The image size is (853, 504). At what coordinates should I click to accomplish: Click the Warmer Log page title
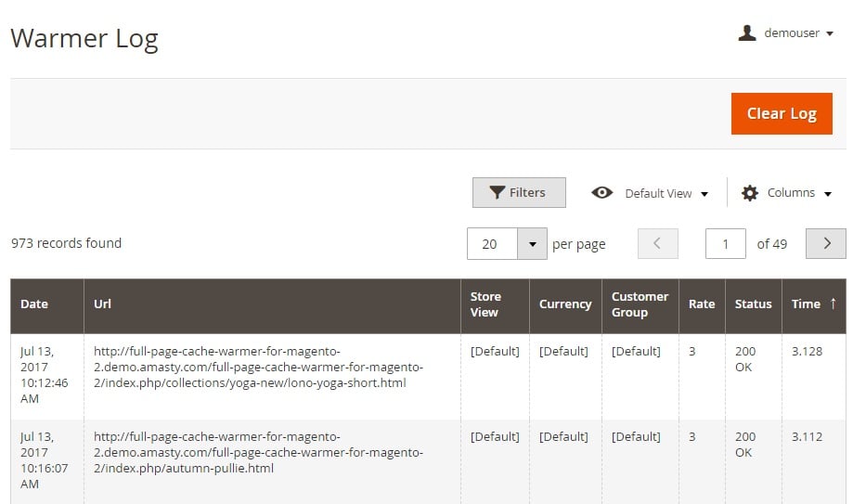(x=84, y=39)
